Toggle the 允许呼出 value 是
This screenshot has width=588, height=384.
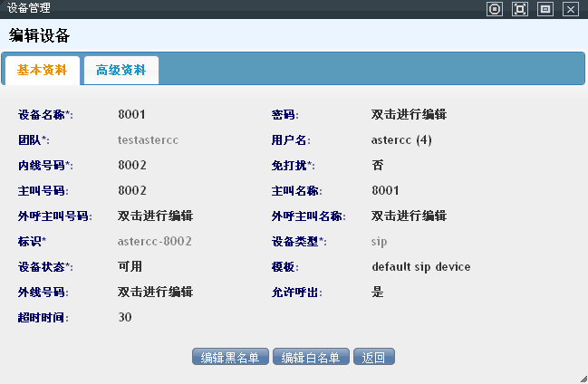378,293
